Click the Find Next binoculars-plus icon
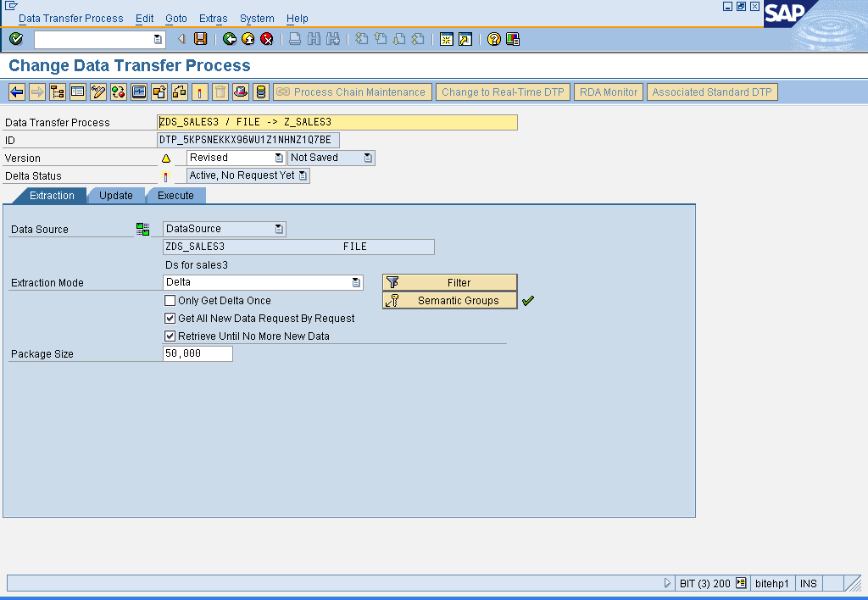Screen dimensions: 868x600 click(x=332, y=39)
